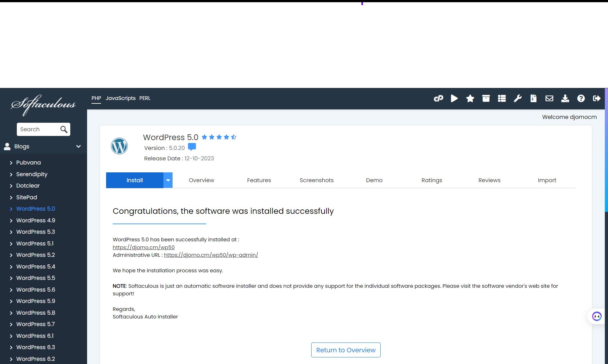The height and width of the screenshot is (364, 608).
Task: Click the Version : 5.0.20 text
Action: coord(164,148)
